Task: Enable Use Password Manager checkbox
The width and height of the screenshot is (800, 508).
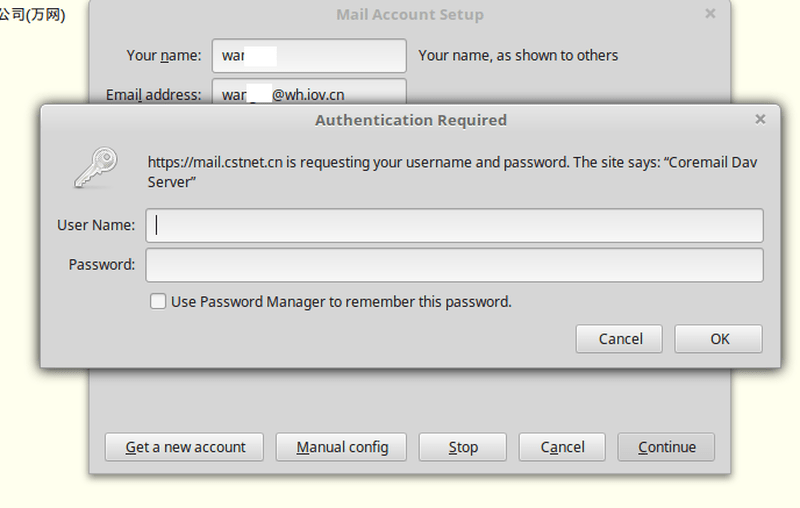Action: (x=158, y=301)
